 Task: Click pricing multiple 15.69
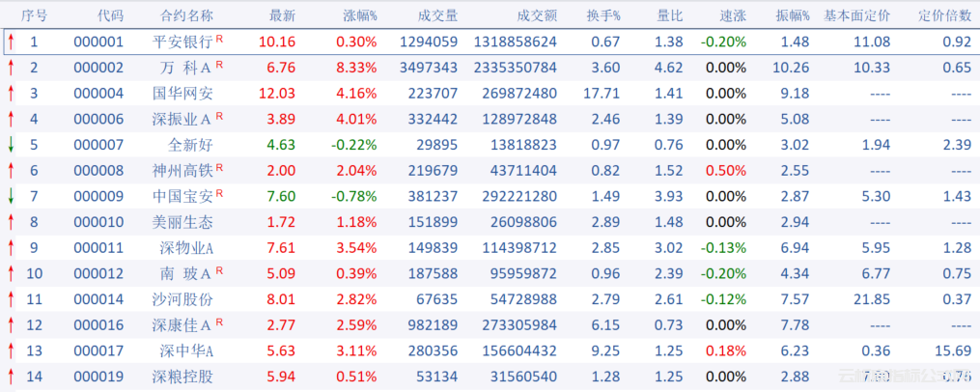pos(954,350)
